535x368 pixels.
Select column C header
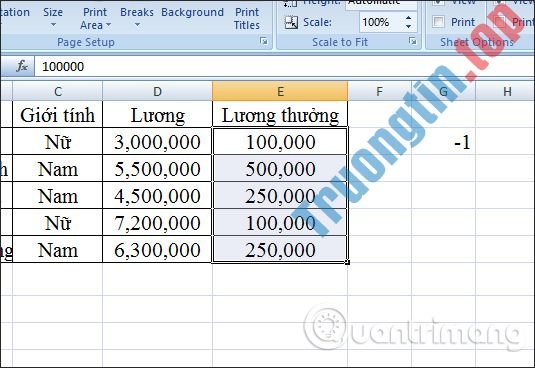tap(58, 91)
